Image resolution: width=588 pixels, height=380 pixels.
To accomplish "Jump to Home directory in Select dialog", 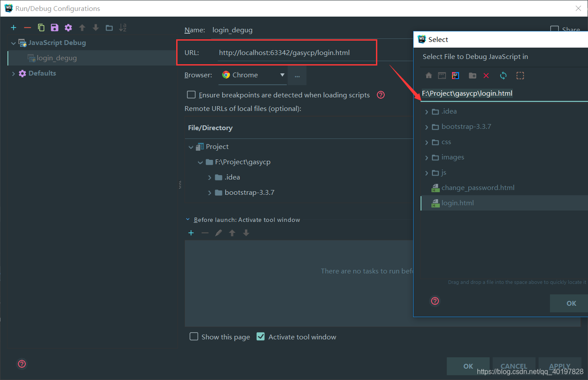I will point(428,75).
